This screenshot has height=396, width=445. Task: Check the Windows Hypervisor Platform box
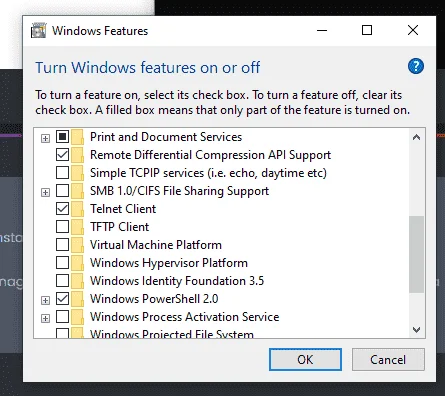pos(62,263)
